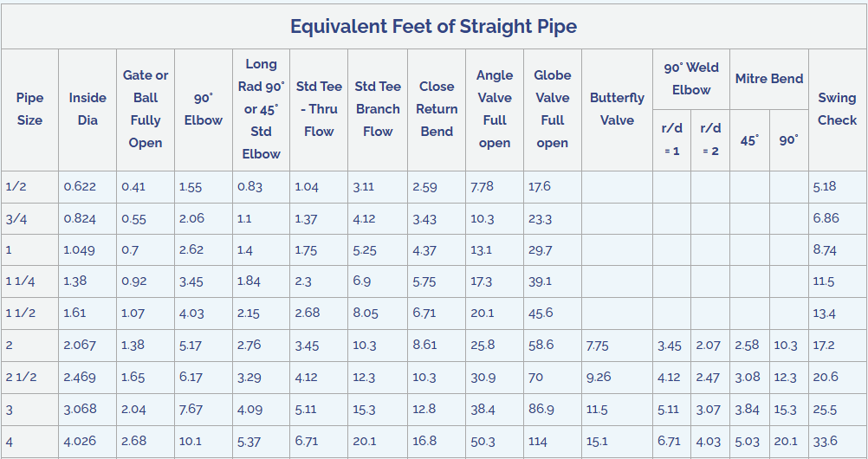Click the 3.068 inside diameter cell
This screenshot has height=459, width=868.
tap(80, 409)
